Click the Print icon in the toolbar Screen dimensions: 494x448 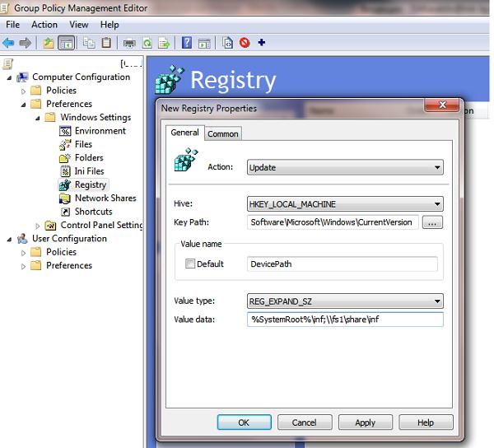click(x=130, y=43)
